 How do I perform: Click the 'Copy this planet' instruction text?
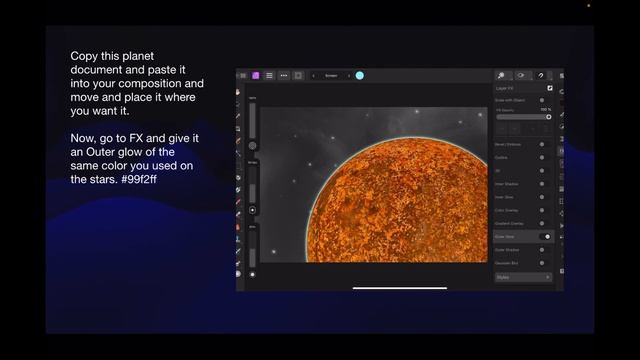click(x=112, y=56)
